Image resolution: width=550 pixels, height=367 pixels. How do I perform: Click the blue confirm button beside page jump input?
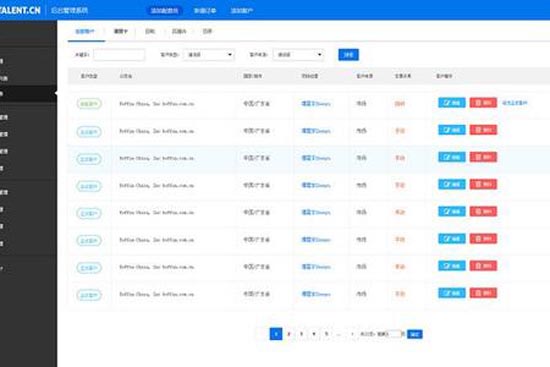[415, 334]
